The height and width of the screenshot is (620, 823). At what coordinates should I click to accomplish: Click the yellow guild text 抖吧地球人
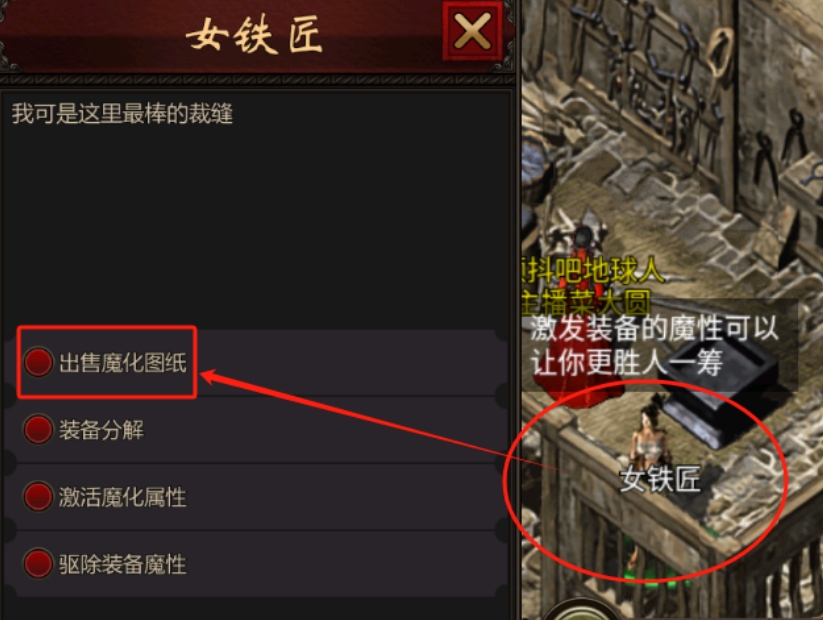pos(593,271)
